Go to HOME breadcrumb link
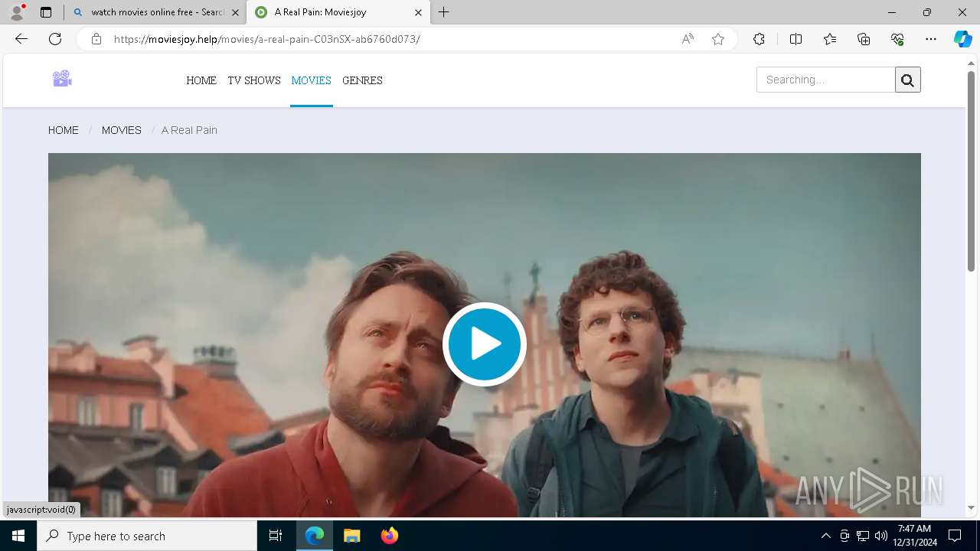 pyautogui.click(x=64, y=130)
